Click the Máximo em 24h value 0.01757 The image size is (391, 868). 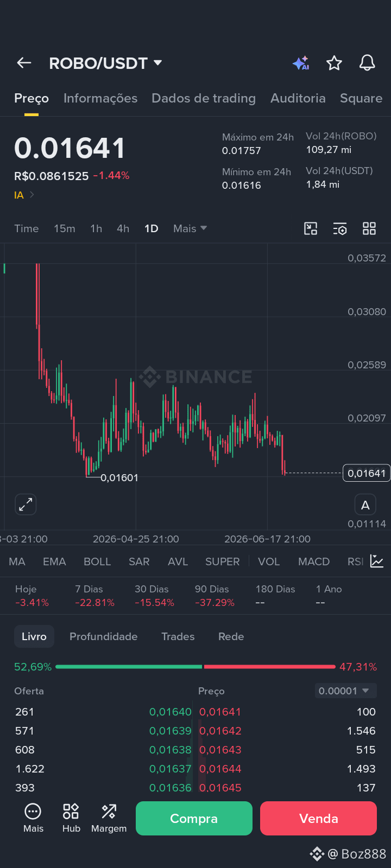241,151
